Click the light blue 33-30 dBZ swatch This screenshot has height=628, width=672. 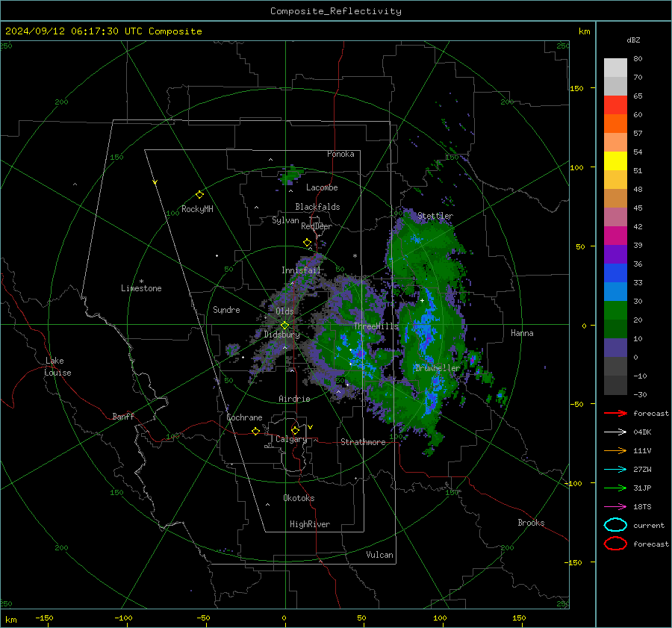[615, 291]
